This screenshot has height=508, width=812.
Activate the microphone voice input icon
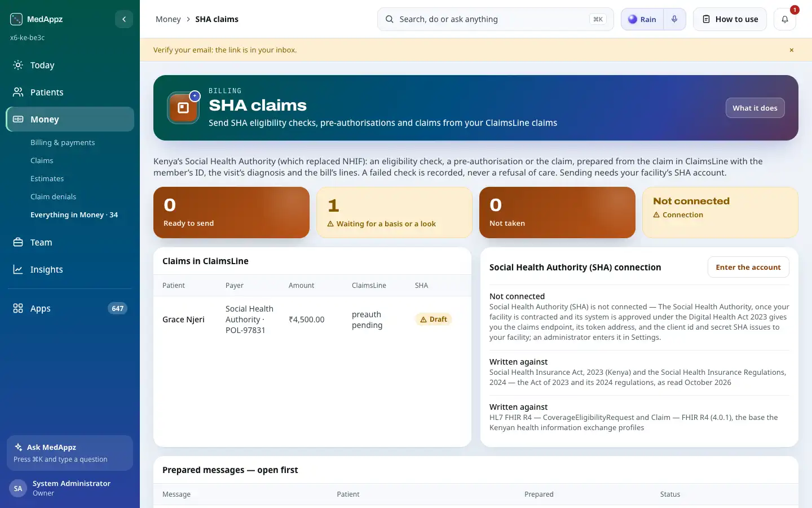tap(674, 19)
